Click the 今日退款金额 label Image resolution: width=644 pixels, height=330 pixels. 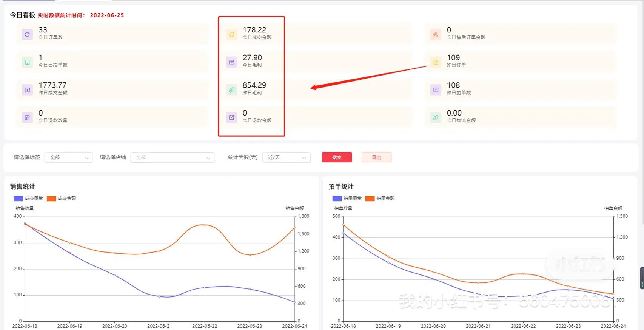coord(257,120)
